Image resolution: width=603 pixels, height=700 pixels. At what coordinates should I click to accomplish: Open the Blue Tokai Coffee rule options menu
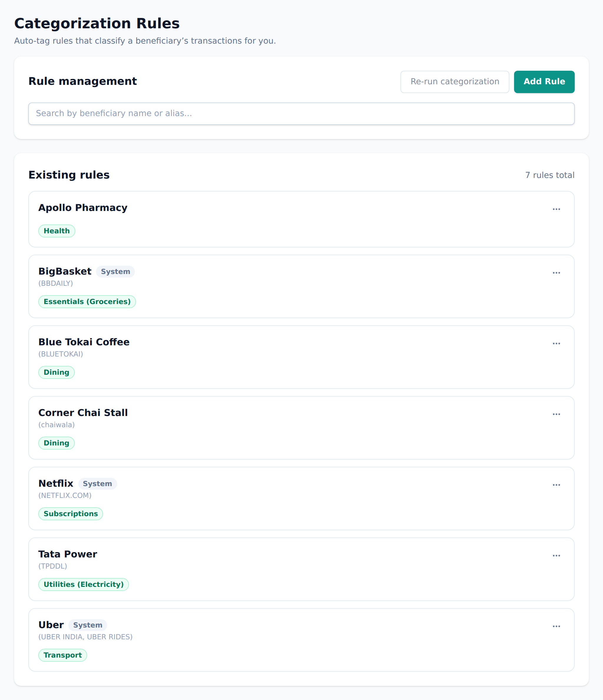[x=556, y=343]
